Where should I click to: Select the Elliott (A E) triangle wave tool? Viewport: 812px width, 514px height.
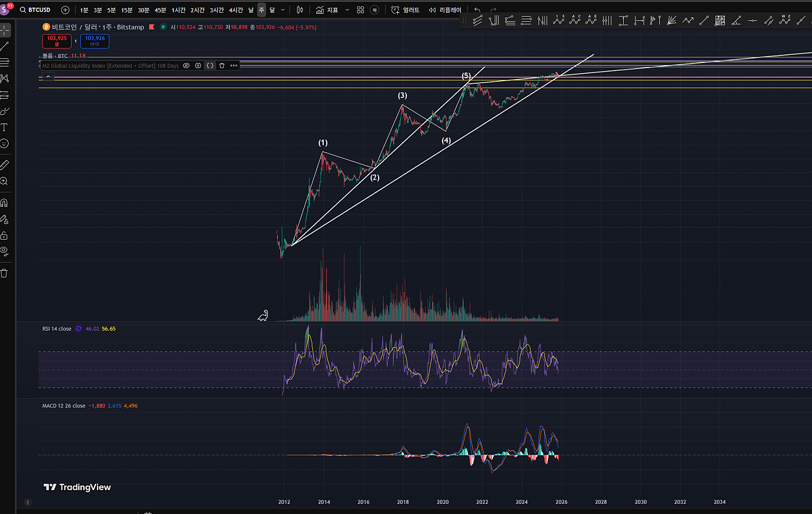click(x=591, y=21)
